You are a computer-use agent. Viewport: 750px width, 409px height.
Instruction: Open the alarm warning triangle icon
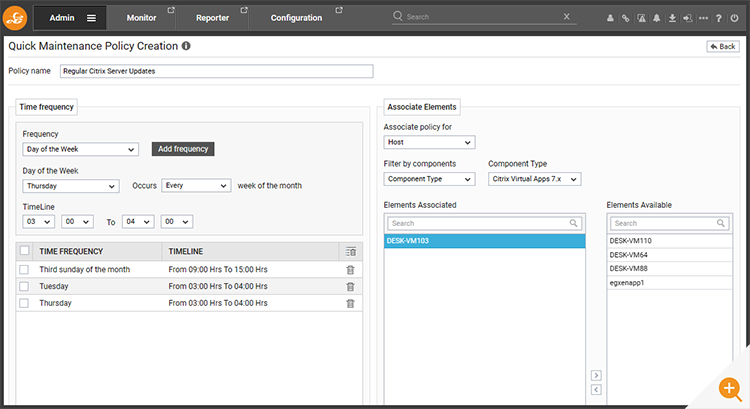click(641, 18)
